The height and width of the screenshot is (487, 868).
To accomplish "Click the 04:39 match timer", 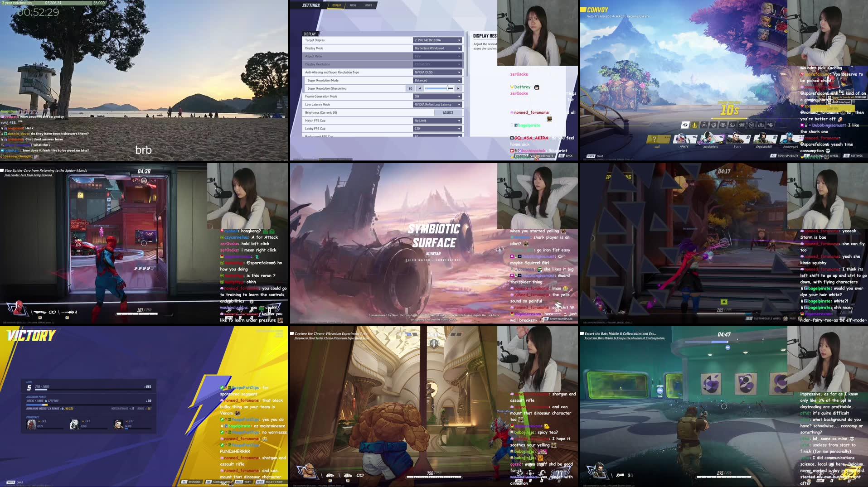I will tap(144, 171).
